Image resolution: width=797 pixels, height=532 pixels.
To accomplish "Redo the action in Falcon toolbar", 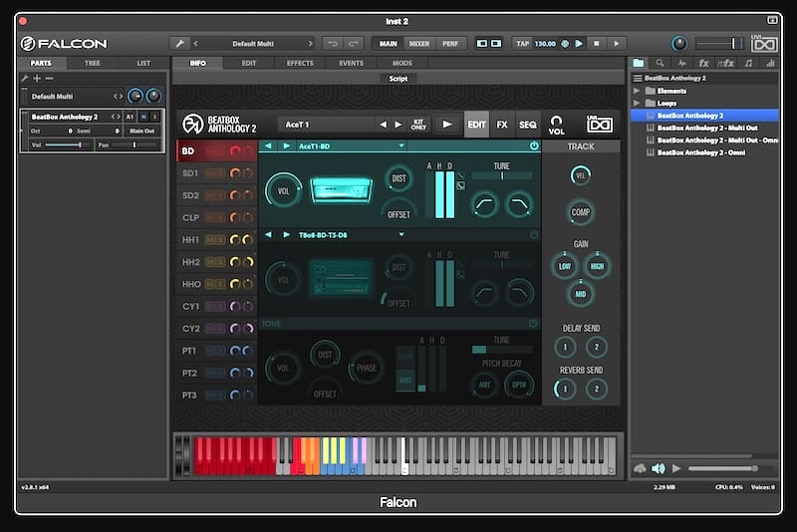I will 354,44.
